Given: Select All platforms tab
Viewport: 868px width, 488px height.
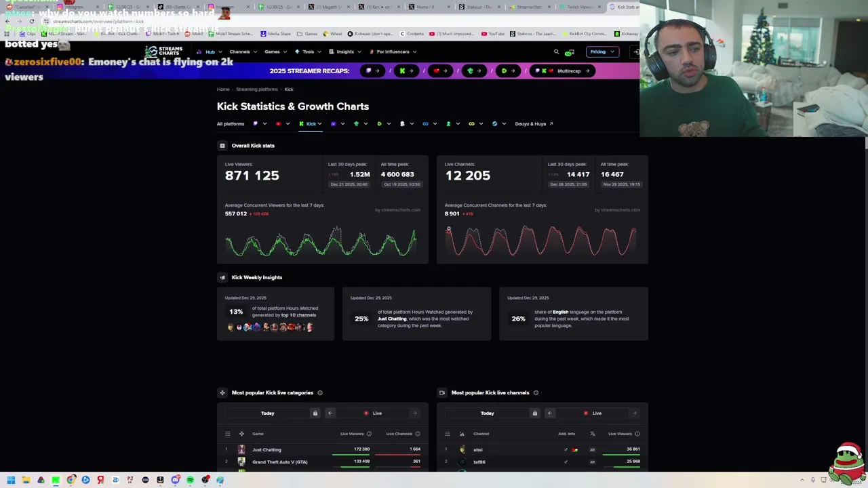Looking at the screenshot, I should tap(231, 124).
